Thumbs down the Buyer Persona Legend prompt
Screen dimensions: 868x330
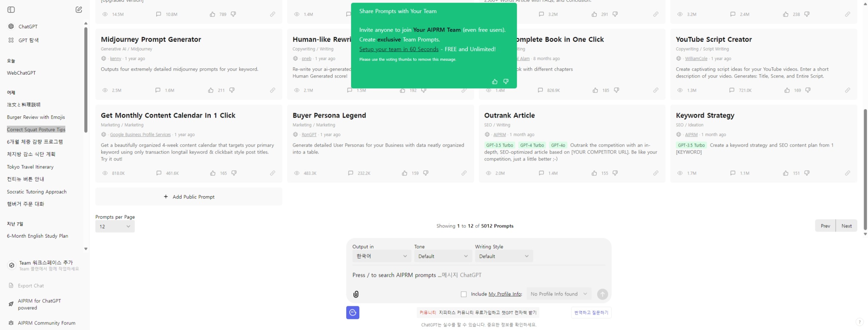tap(426, 173)
